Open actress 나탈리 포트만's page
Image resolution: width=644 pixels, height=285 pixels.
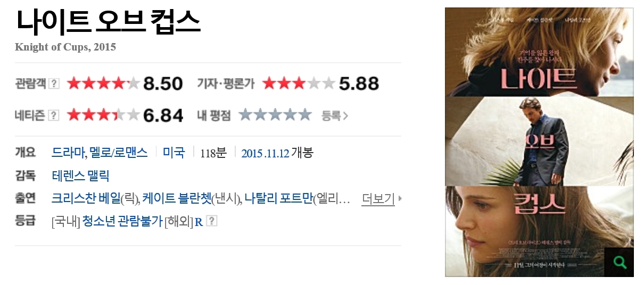click(279, 199)
